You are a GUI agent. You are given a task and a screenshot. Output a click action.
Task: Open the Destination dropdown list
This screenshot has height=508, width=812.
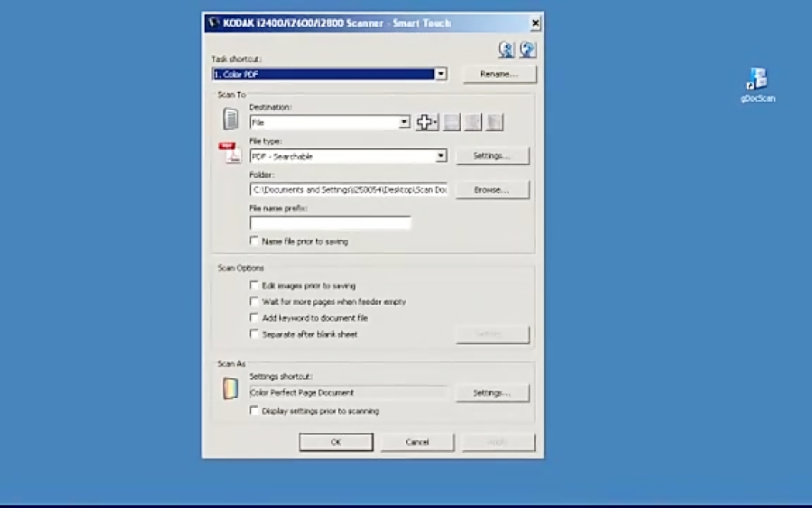pos(404,122)
